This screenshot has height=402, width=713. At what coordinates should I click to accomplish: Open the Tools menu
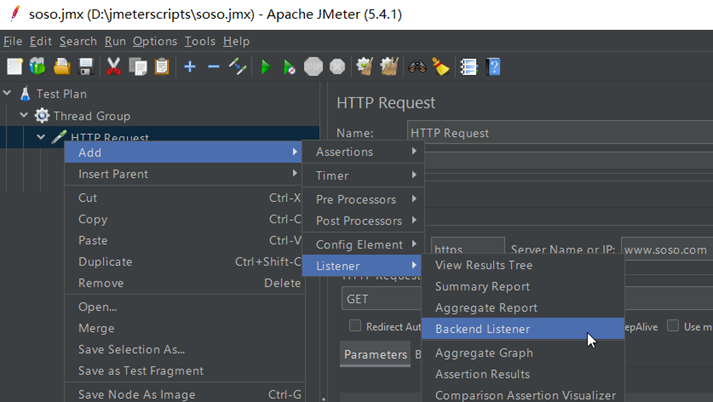pos(200,41)
